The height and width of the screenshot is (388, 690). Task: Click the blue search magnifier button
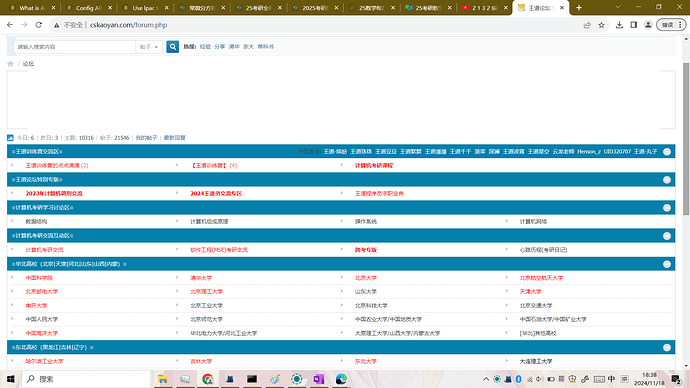(172, 47)
